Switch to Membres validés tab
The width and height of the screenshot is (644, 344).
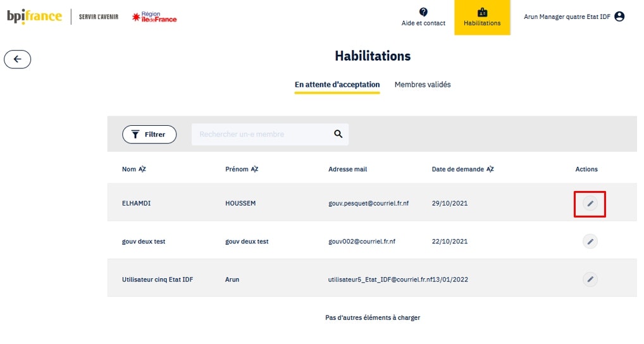(x=423, y=85)
